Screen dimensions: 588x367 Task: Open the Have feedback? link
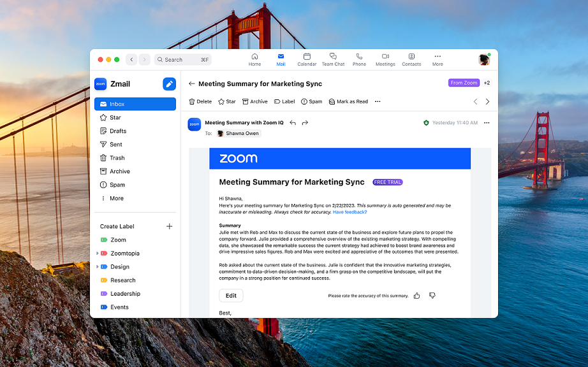pos(349,212)
